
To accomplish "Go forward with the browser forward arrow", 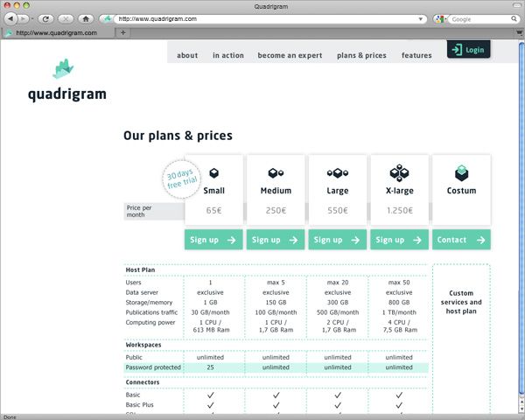I will click(23, 18).
